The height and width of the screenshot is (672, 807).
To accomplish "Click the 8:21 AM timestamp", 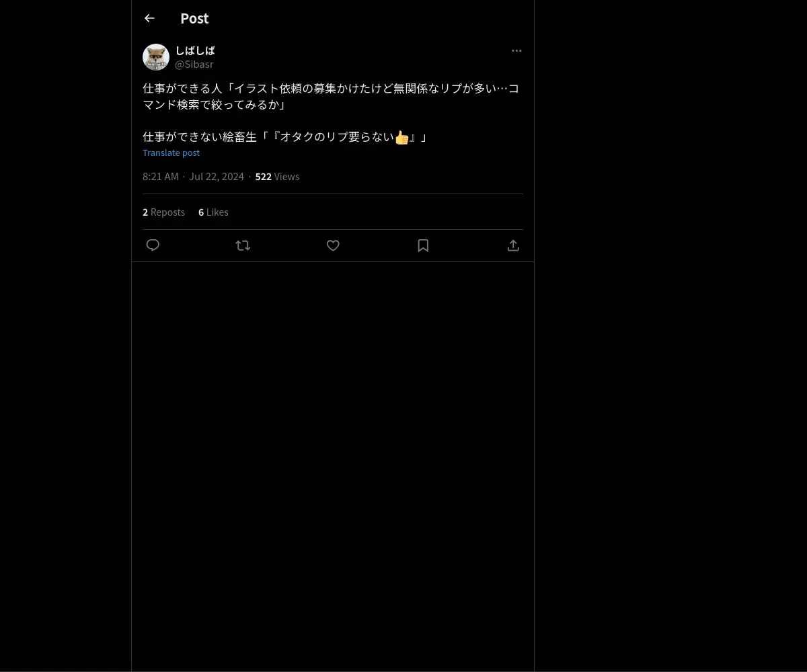I will pyautogui.click(x=161, y=177).
